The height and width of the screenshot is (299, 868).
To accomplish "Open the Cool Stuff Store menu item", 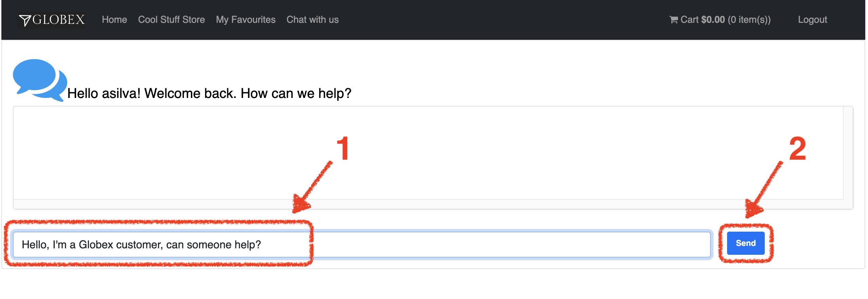I will coord(171,20).
